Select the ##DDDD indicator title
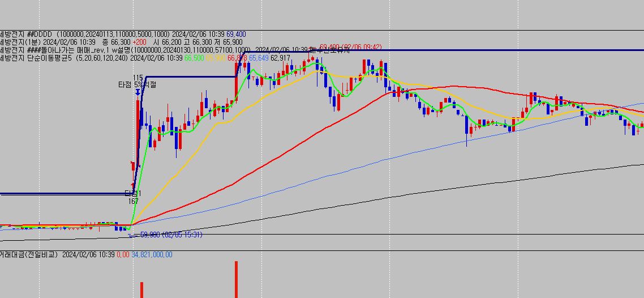The image size is (644, 298). tap(40, 34)
